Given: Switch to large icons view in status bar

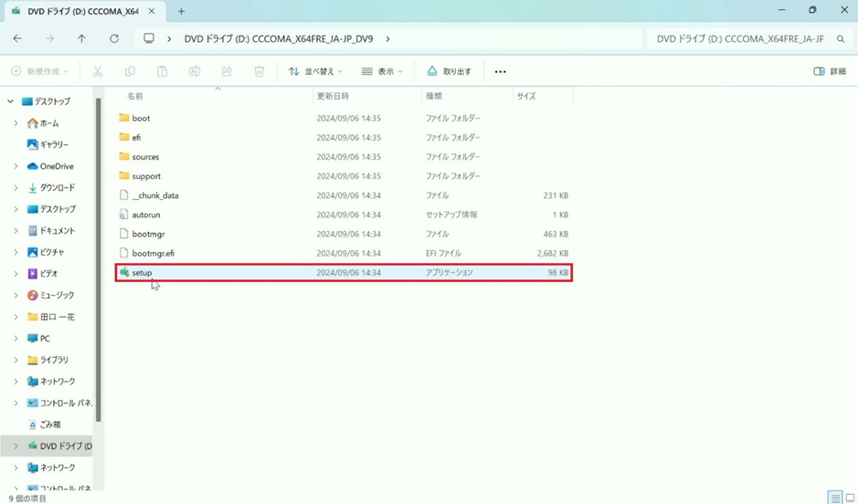Looking at the screenshot, I should coord(850,498).
